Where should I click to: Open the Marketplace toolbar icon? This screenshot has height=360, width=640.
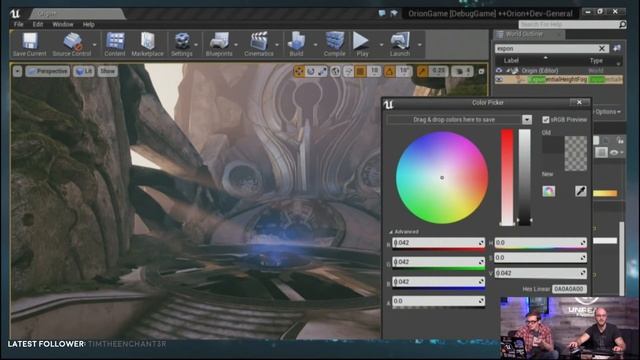[x=147, y=44]
